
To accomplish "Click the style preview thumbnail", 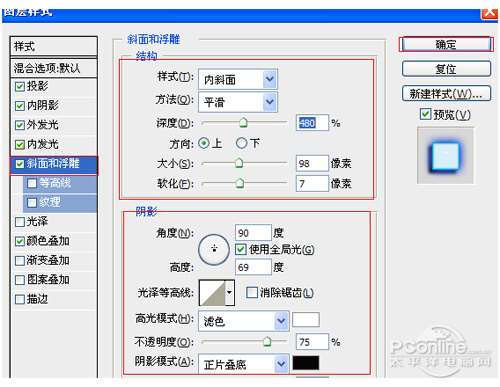I will click(445, 155).
